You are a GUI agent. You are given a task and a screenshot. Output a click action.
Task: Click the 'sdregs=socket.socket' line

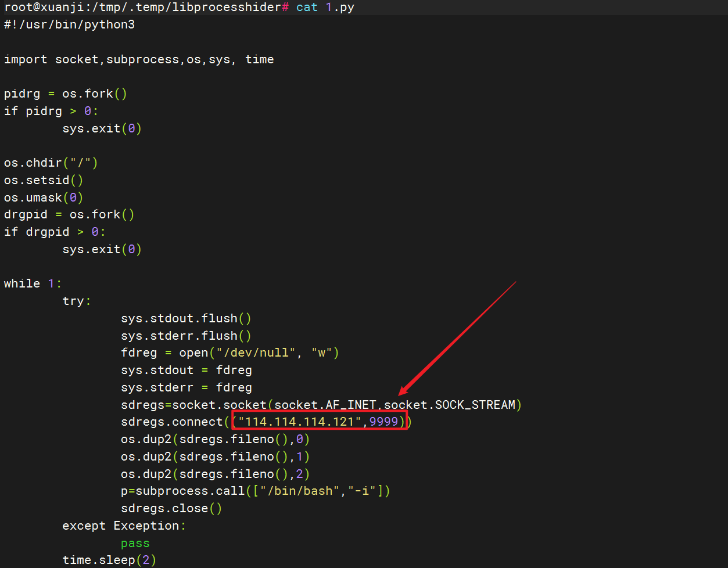(x=321, y=404)
